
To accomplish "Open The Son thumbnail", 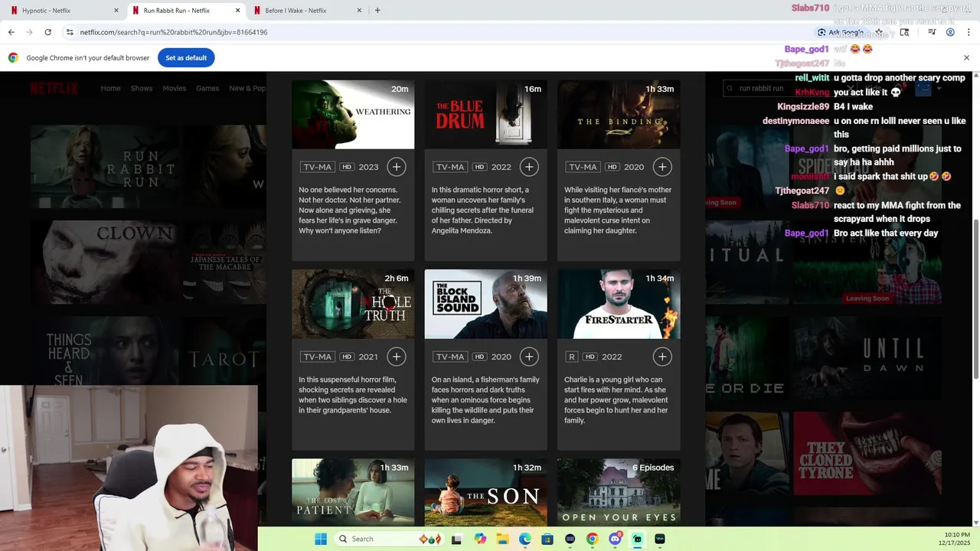I will (x=486, y=492).
